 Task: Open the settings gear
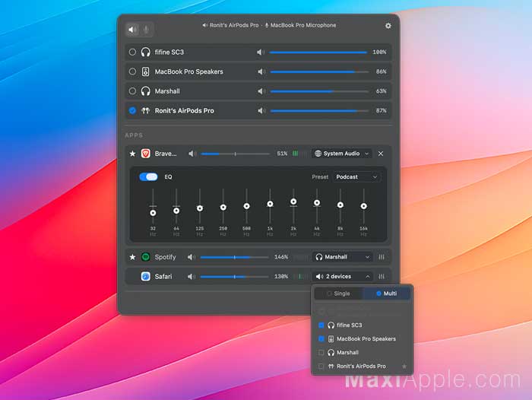pyautogui.click(x=388, y=26)
